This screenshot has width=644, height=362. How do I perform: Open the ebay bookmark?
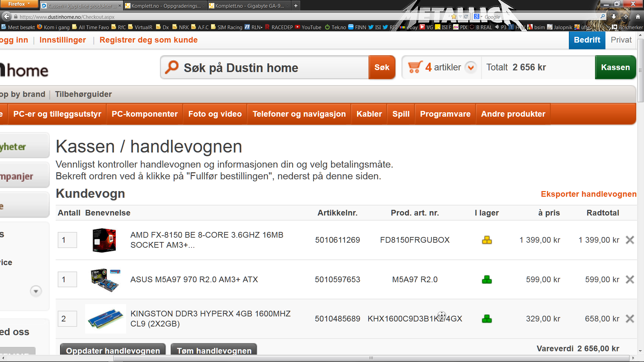pyautogui.click(x=409, y=27)
